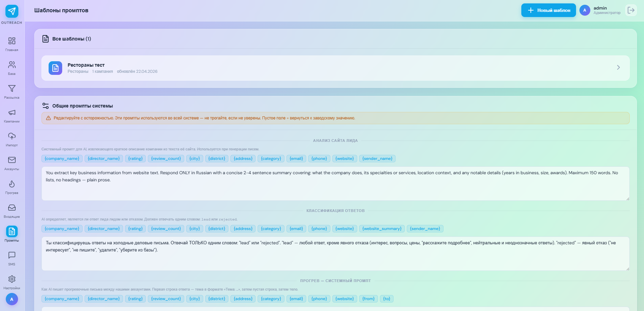Open the Аккаунты mail accounts page

12,163
